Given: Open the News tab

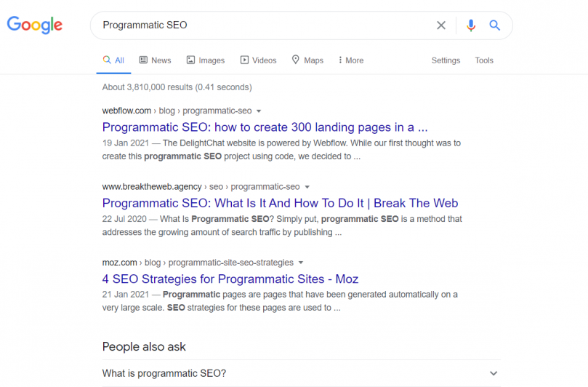Looking at the screenshot, I should tap(155, 60).
